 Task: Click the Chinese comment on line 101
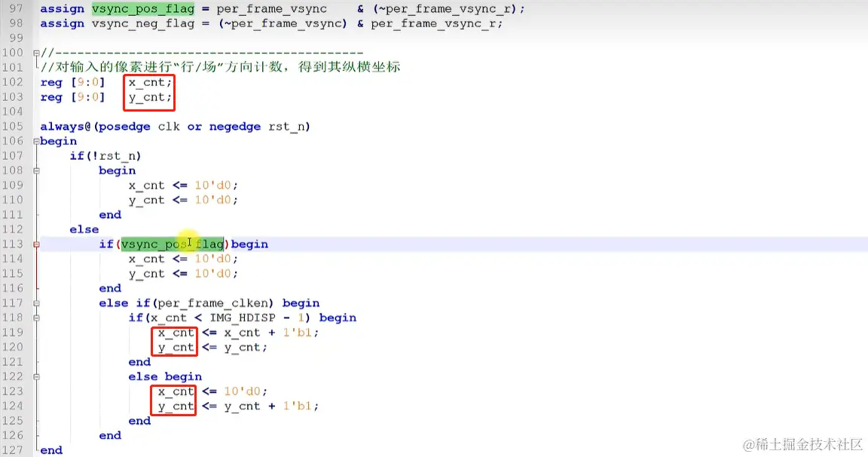220,67
